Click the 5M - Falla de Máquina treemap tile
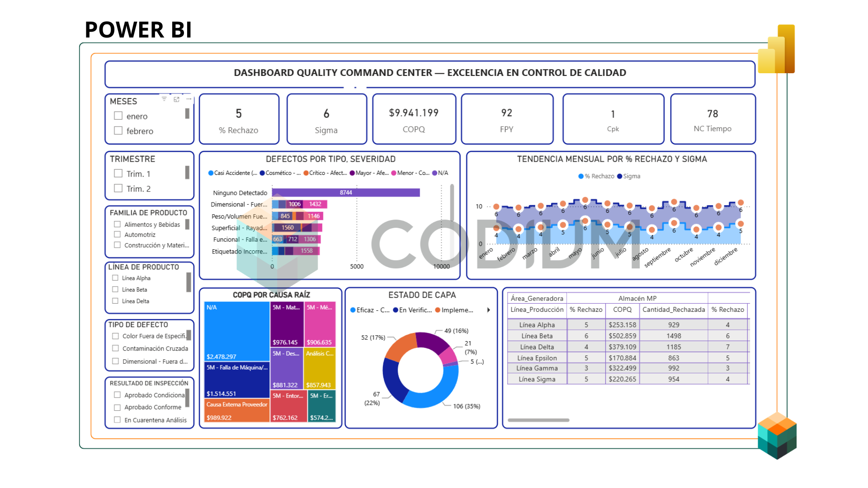The width and height of the screenshot is (868, 488). point(237,380)
